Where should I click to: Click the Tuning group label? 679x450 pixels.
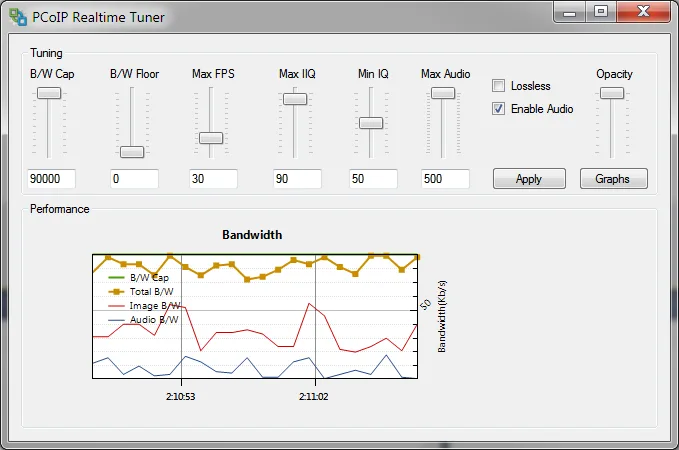coord(46,53)
